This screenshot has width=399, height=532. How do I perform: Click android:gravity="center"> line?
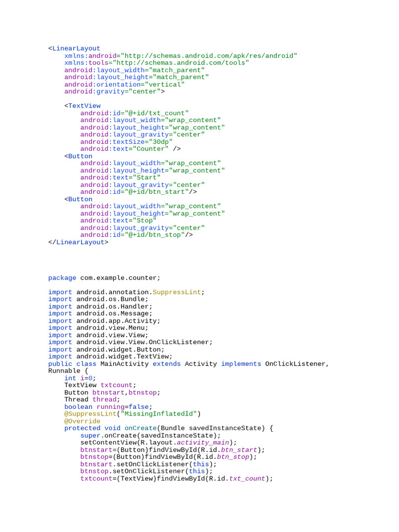115,91
